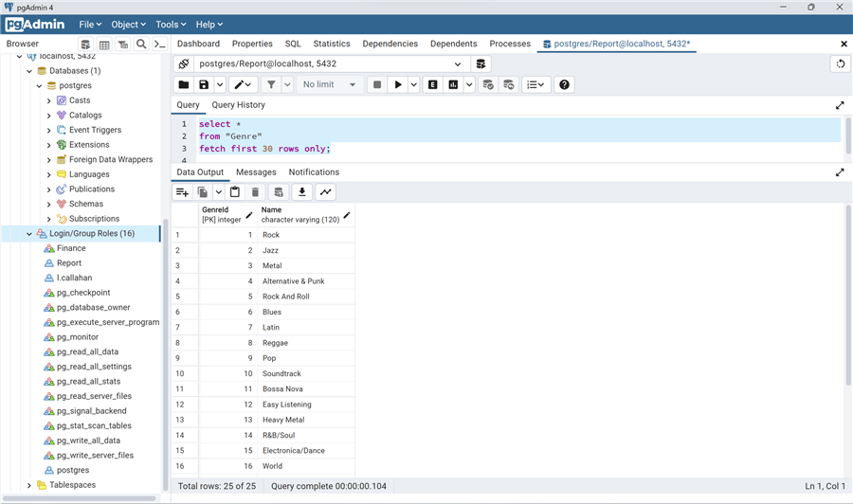Expand the Tablespaces tree node
This screenshot has width=853, height=504.
29,485
